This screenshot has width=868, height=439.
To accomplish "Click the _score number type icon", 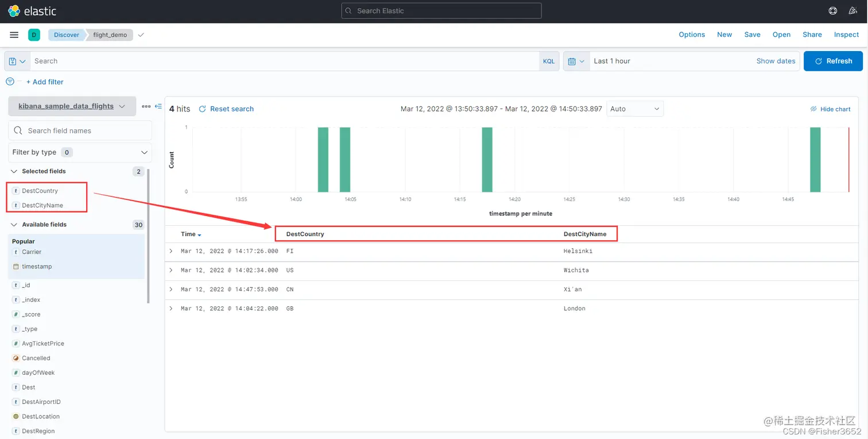I will (16, 314).
